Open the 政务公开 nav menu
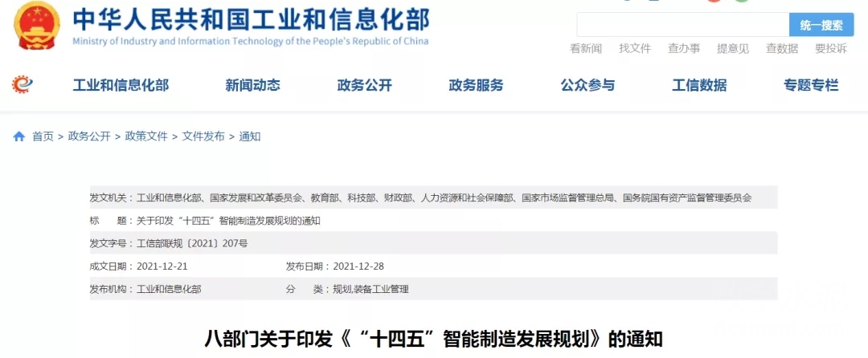The height and width of the screenshot is (358, 868). coord(364,85)
